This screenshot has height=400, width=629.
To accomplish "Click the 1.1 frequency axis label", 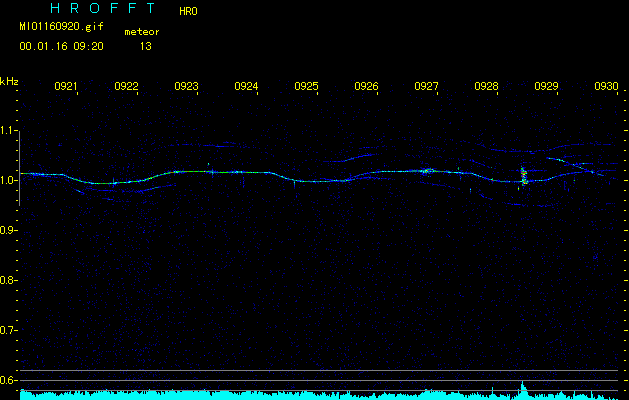I will pos(9,130).
